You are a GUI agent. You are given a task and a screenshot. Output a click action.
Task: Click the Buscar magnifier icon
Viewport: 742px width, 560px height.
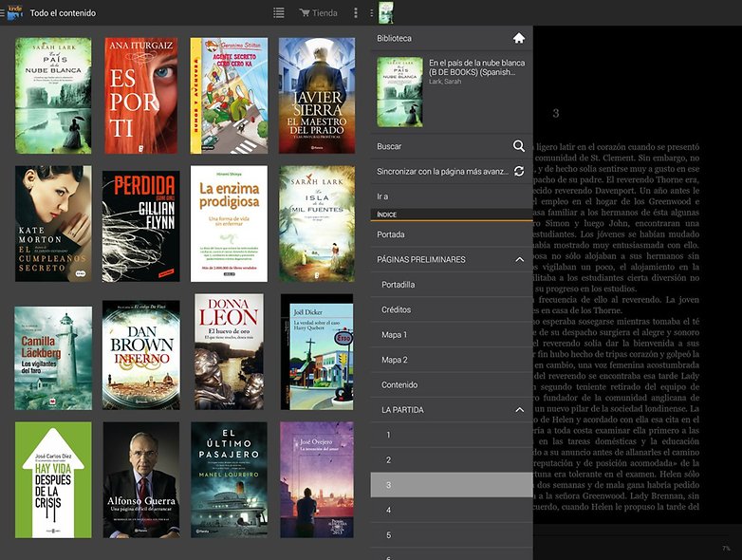coord(519,146)
